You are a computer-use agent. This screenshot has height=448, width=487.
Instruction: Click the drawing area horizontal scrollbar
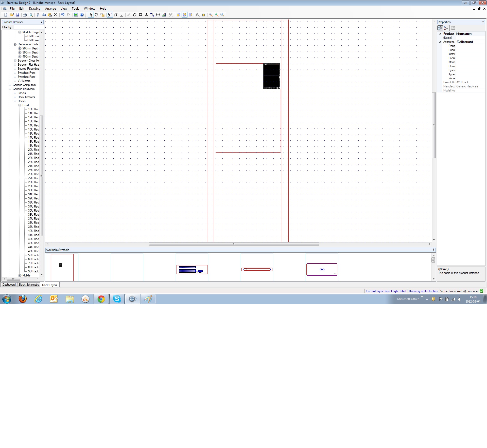tap(234, 244)
